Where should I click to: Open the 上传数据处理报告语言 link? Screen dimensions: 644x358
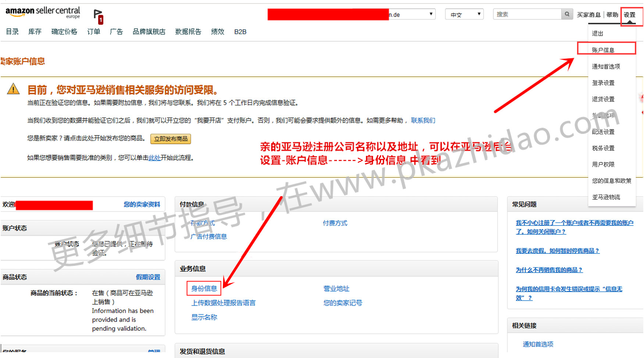[223, 303]
